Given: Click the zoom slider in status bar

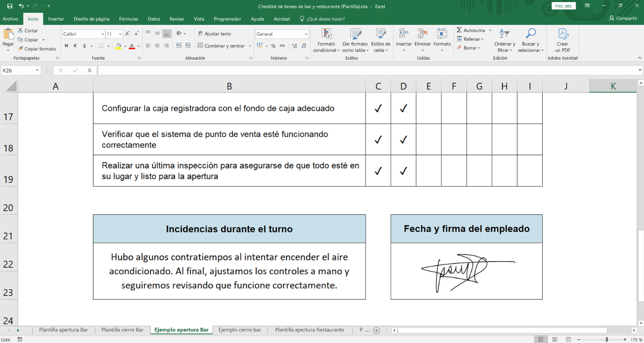Looking at the screenshot, I should pos(606,339).
